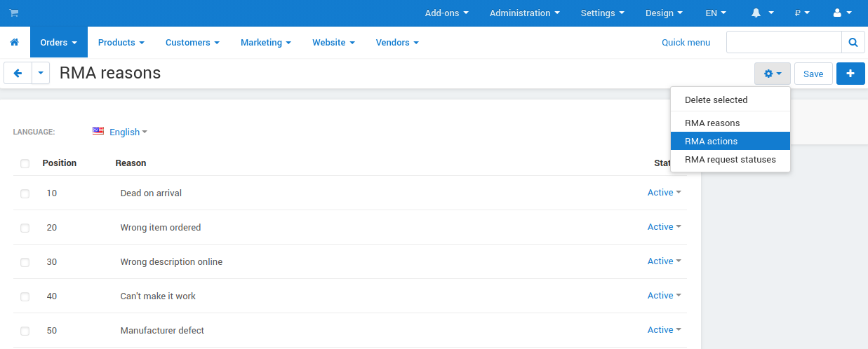The image size is (868, 349).
Task: Click the search magnifier button
Action: (853, 42)
